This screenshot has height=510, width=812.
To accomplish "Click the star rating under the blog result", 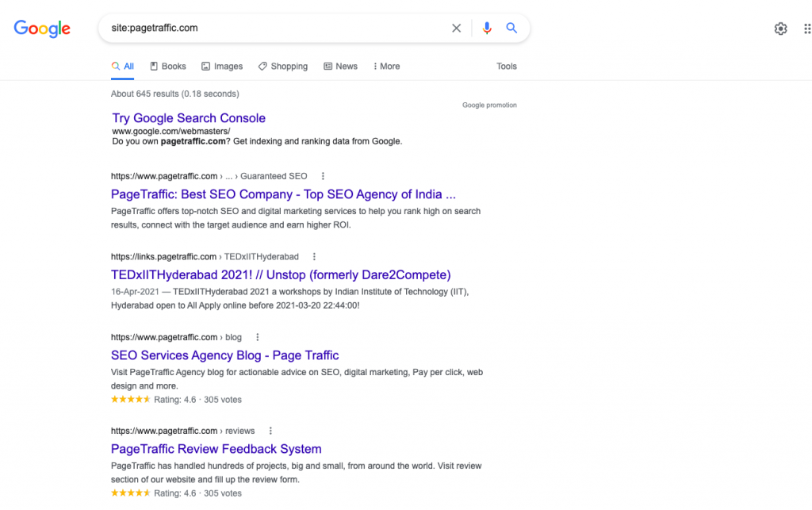I will (130, 399).
